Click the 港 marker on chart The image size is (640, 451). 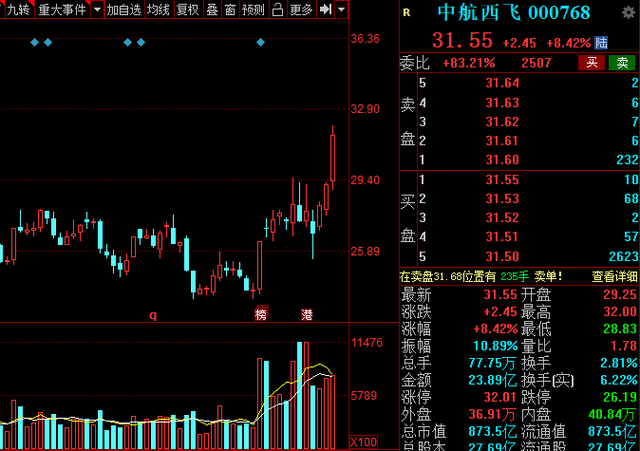pos(307,314)
